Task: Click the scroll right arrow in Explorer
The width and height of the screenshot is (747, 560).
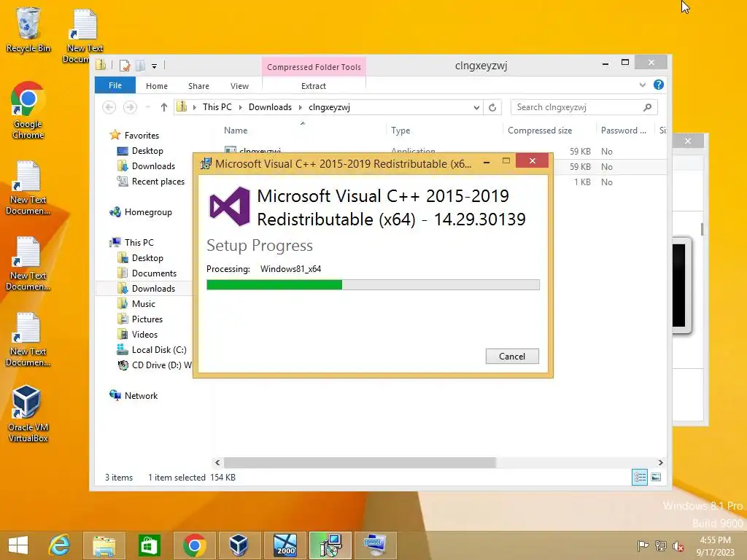Action: coord(660,462)
